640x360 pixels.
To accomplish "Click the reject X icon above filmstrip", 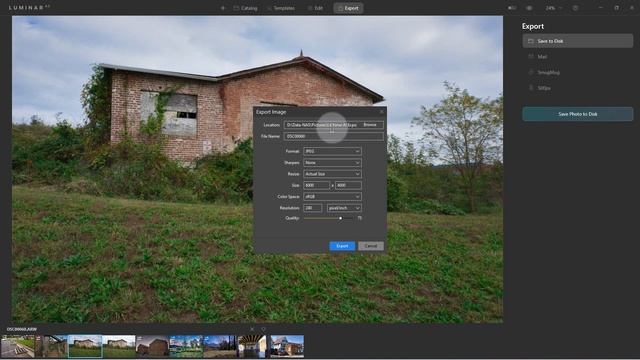I will pyautogui.click(x=252, y=329).
